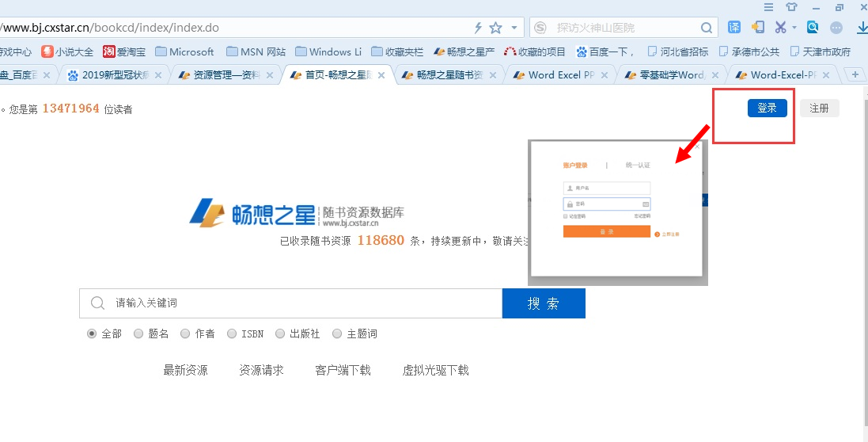Click the lightning speed mode icon
868x442 pixels.
(478, 28)
